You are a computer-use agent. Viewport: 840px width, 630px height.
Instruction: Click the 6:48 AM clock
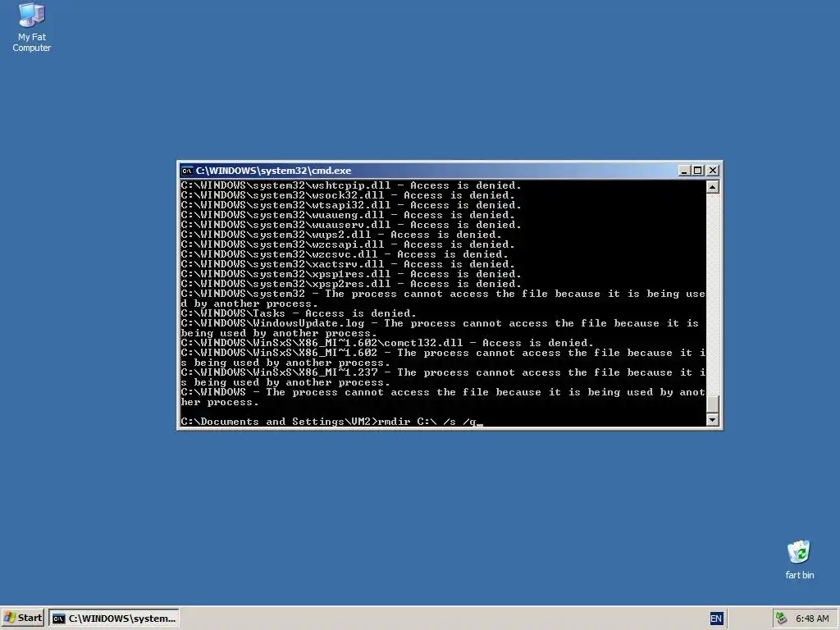[812, 619]
